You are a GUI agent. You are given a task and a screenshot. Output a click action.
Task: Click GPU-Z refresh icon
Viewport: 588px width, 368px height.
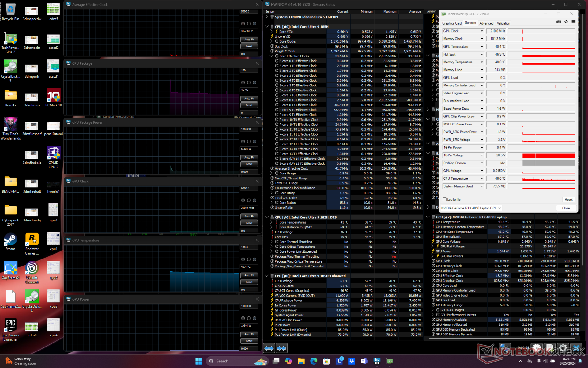(566, 22)
